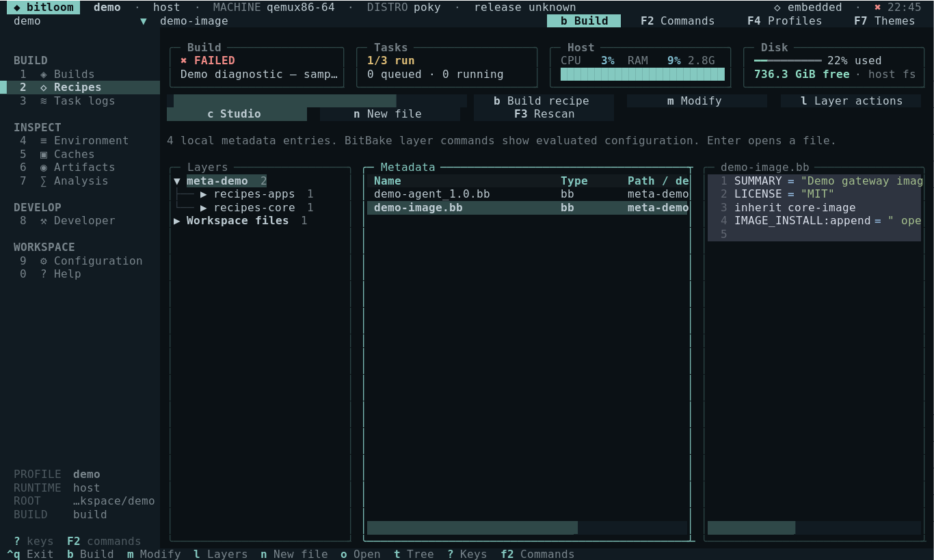Click the Metadata table horizontal scrollbar
The image size is (934, 560).
pos(527,527)
